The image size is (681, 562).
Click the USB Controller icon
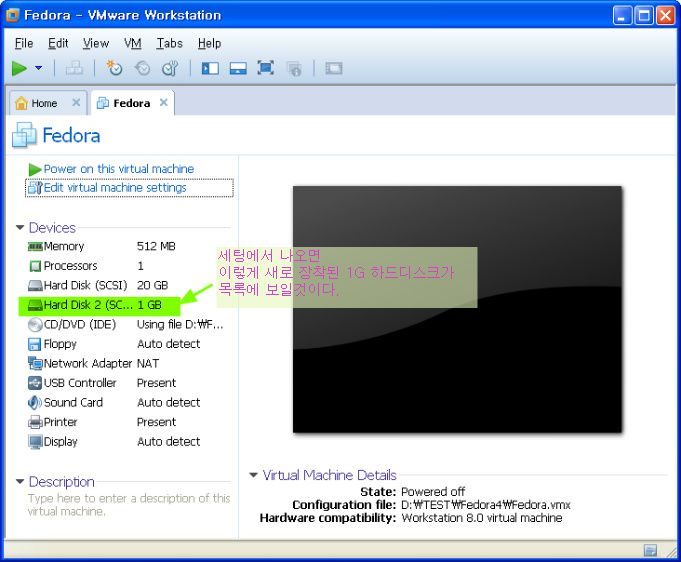[x=35, y=383]
